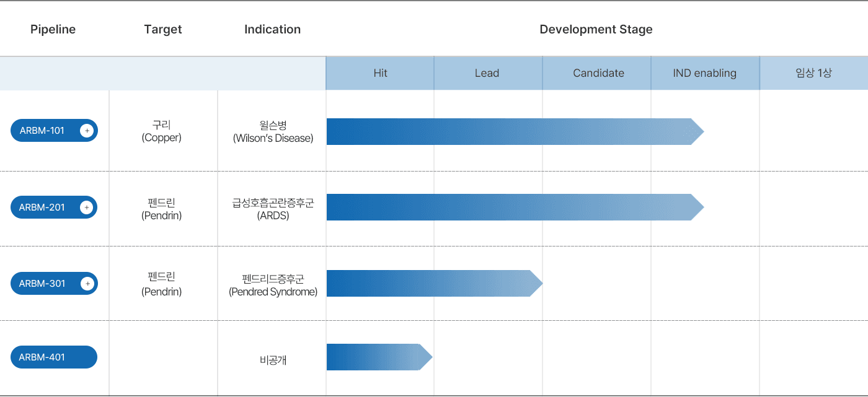The image size is (868, 397).
Task: Click the ARBM-301 pipeline pill
Action: pyautogui.click(x=54, y=284)
